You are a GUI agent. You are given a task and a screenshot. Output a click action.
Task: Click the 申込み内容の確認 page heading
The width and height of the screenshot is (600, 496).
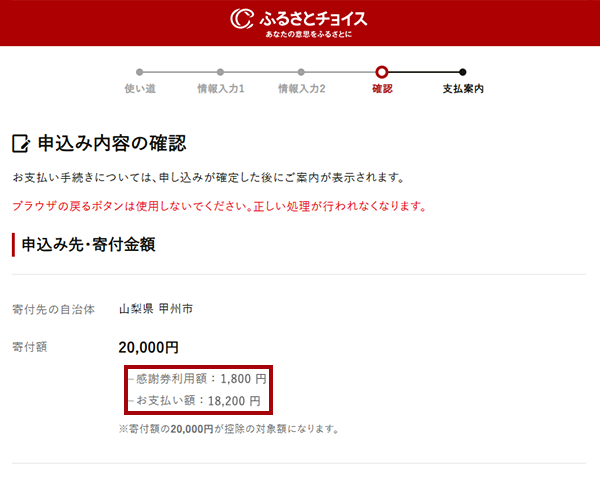click(111, 144)
